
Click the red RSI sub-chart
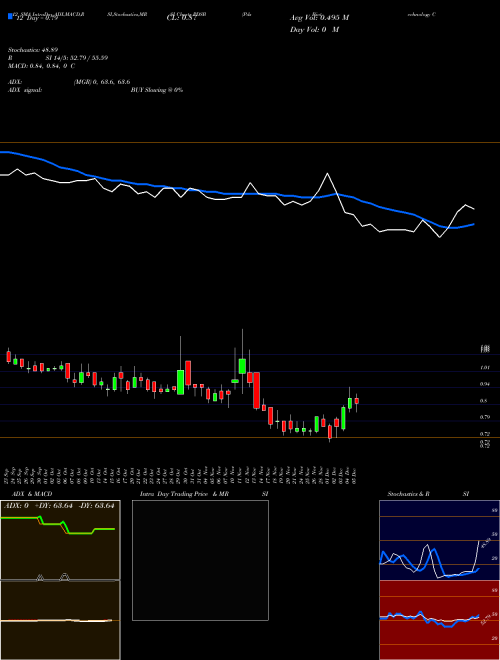tap(439, 620)
